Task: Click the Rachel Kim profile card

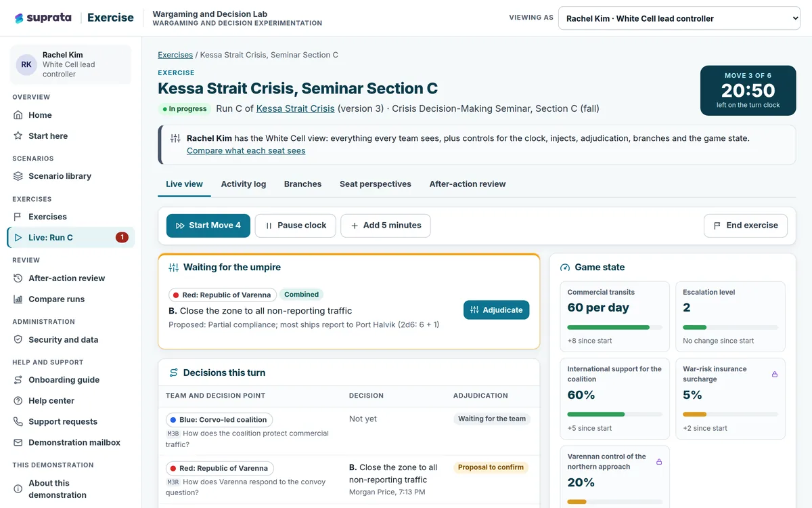Action: click(x=71, y=64)
